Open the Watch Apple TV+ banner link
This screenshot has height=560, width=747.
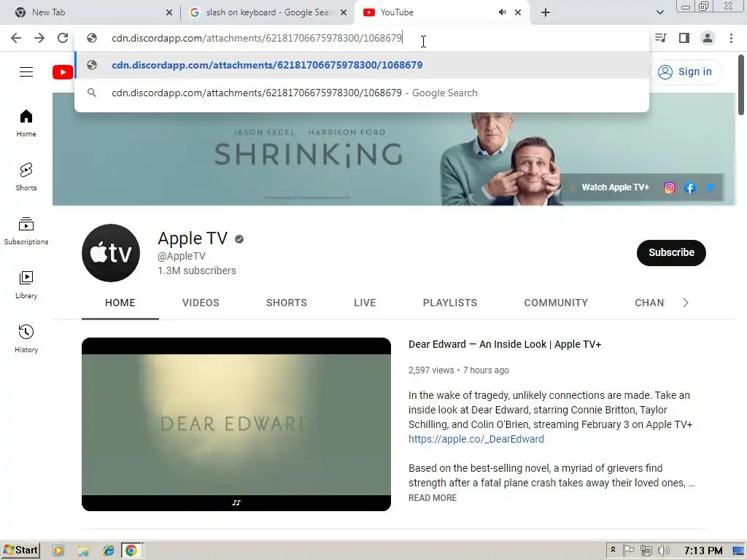pos(615,187)
